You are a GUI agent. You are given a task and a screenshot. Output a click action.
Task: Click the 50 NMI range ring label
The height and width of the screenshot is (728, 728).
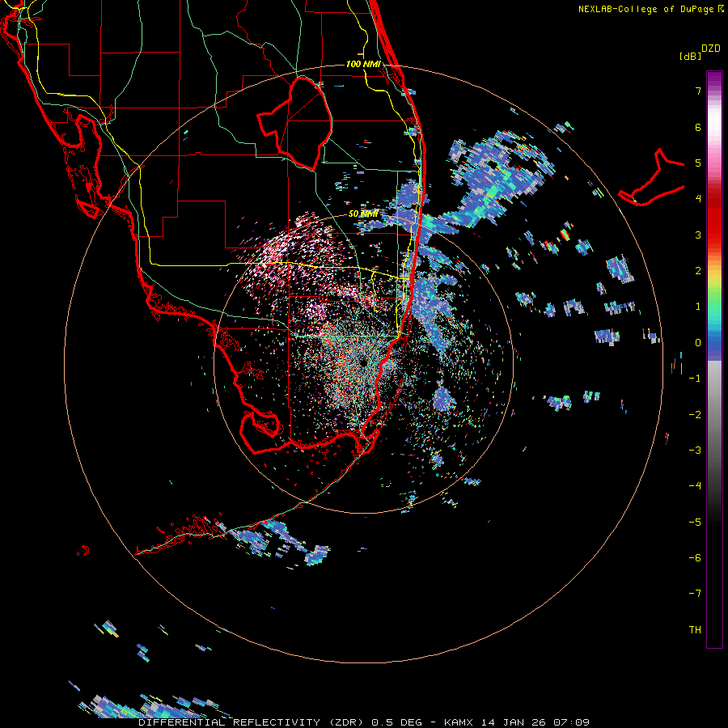point(363,214)
